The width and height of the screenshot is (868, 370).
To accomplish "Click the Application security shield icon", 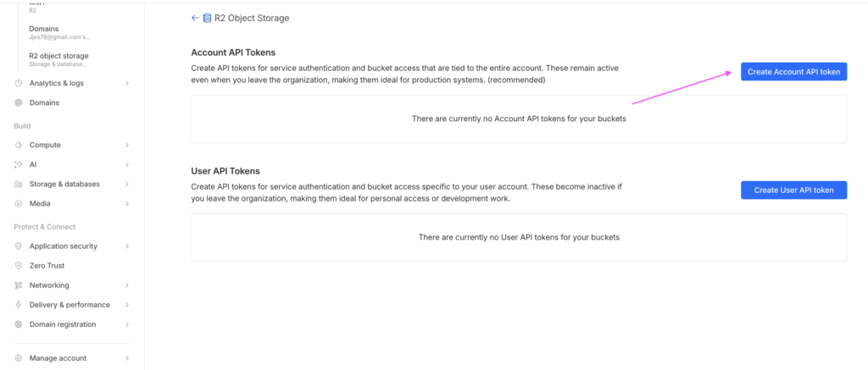I will click(x=19, y=246).
